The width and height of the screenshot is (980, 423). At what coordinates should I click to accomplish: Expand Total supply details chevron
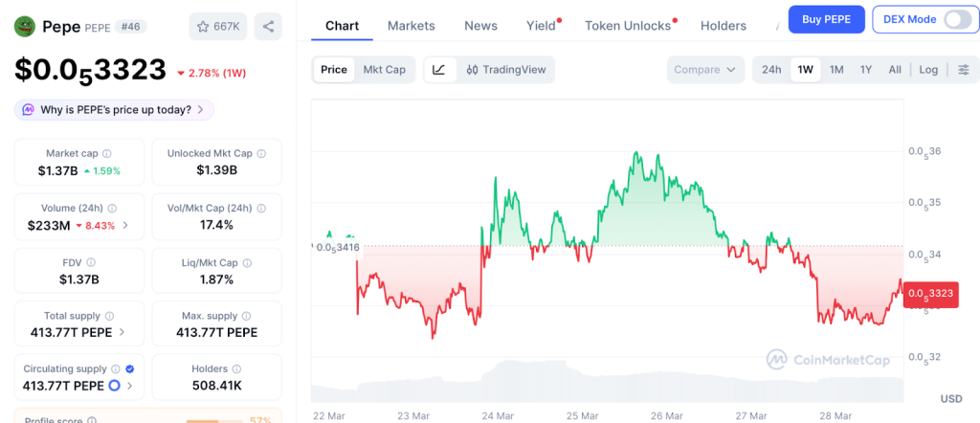point(122,332)
